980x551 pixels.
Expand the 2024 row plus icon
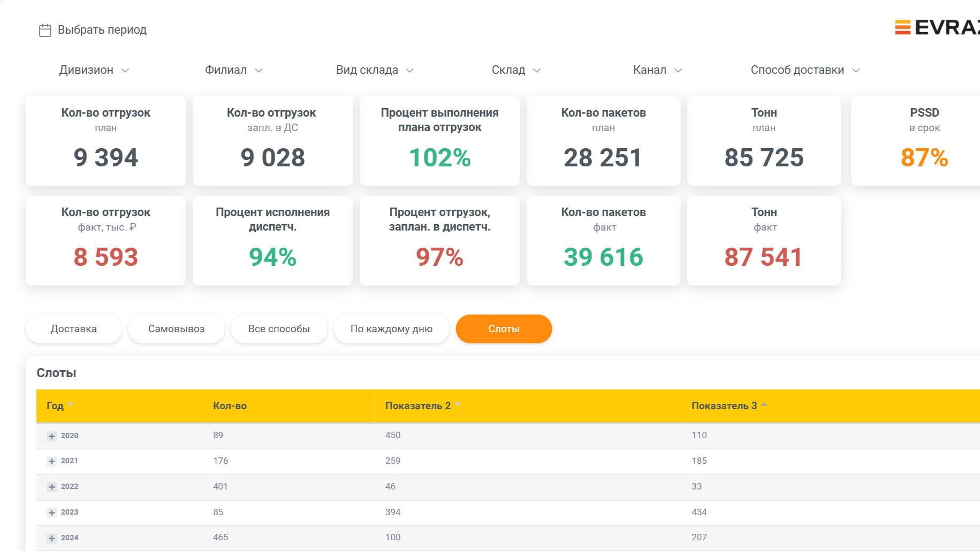pyautogui.click(x=52, y=538)
